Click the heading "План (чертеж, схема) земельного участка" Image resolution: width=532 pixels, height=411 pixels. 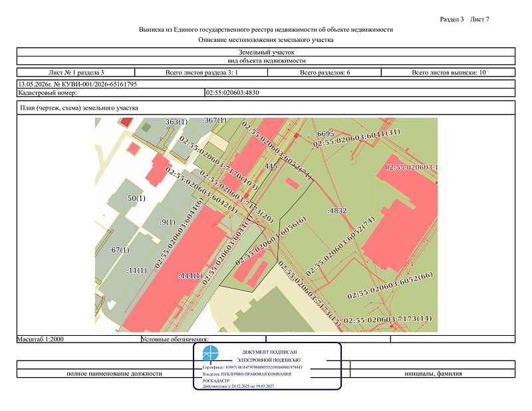pos(79,108)
